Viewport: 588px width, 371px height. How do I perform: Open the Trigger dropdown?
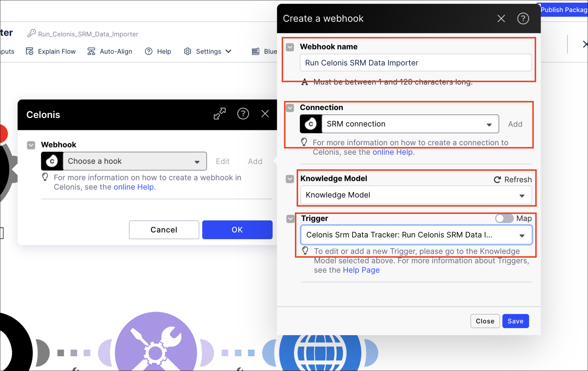[416, 235]
